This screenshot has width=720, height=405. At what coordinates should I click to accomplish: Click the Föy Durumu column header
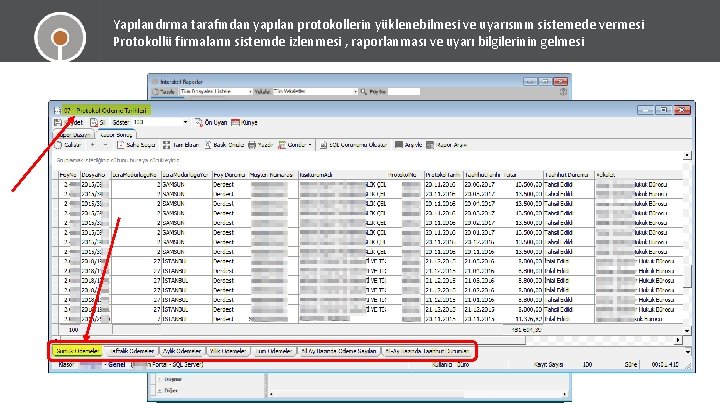pos(230,175)
